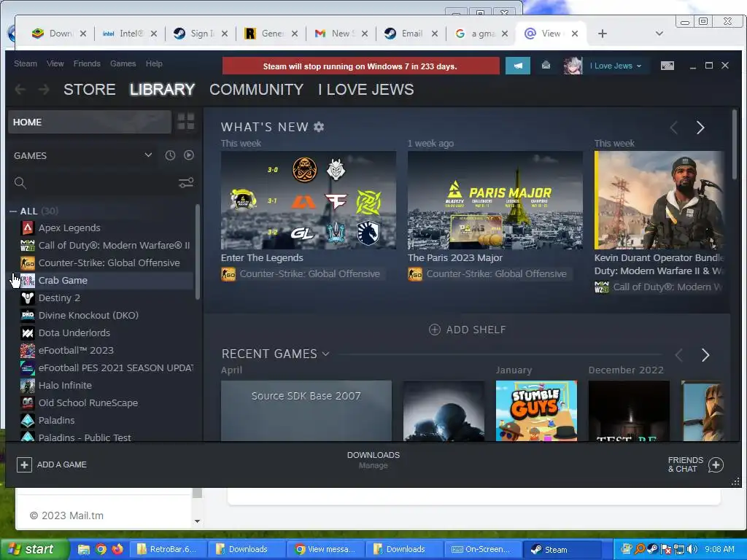Select Apex Legends in the library list
The image size is (747, 560).
(x=69, y=228)
